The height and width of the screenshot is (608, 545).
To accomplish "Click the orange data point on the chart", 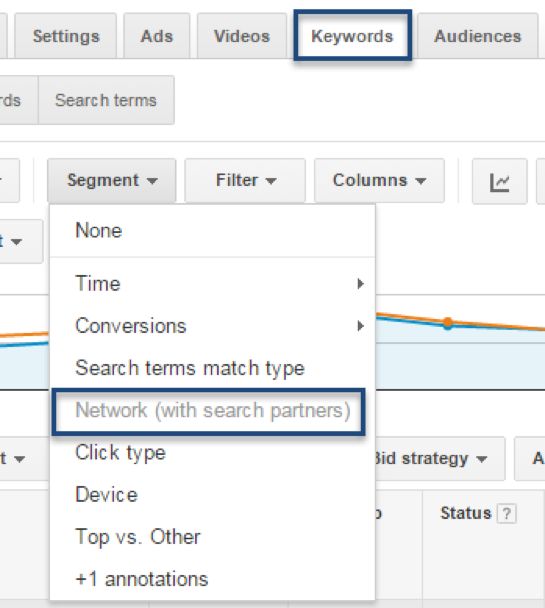I will point(448,321).
